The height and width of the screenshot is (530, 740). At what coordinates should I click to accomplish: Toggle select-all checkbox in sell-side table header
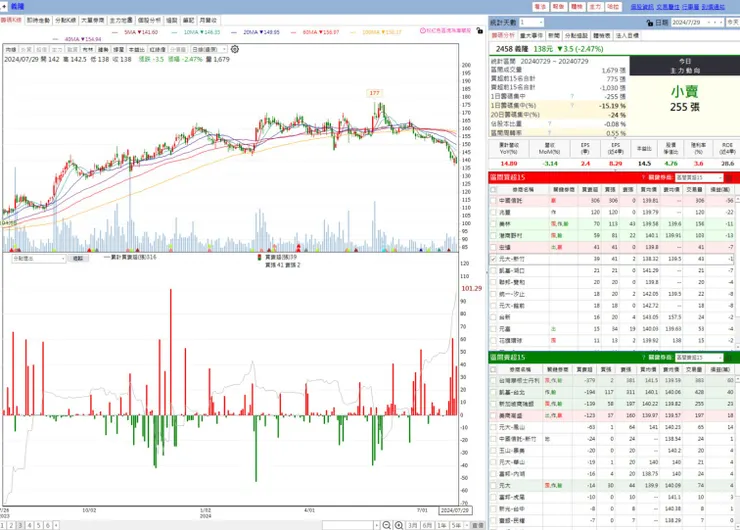click(494, 370)
